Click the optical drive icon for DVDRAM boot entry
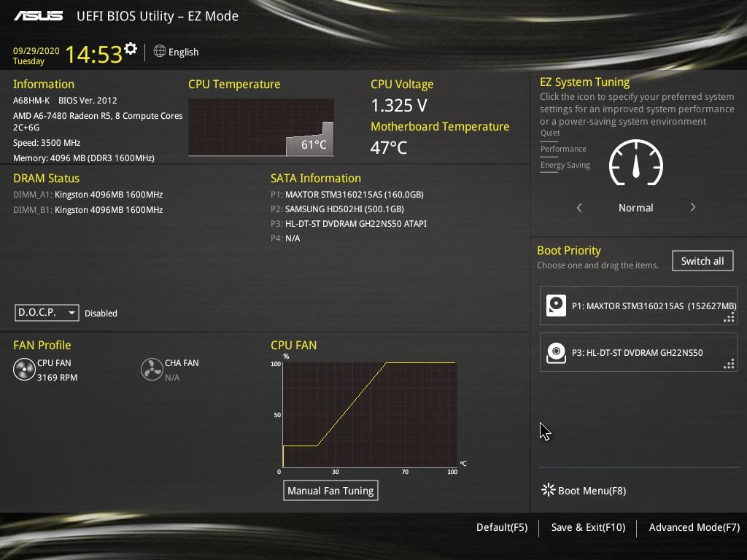 [x=556, y=352]
